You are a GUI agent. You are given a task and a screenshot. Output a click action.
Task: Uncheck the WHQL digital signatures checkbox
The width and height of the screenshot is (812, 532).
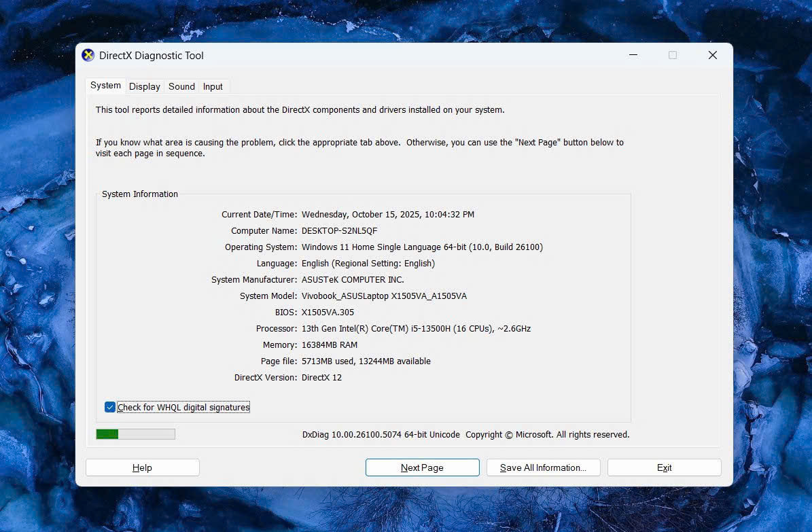coord(110,407)
